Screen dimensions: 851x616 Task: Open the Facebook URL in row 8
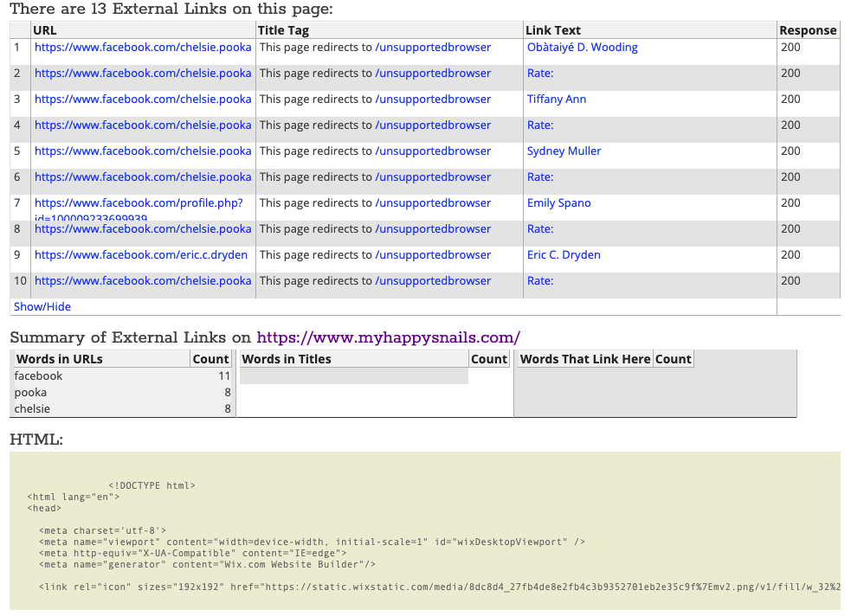pyautogui.click(x=143, y=229)
